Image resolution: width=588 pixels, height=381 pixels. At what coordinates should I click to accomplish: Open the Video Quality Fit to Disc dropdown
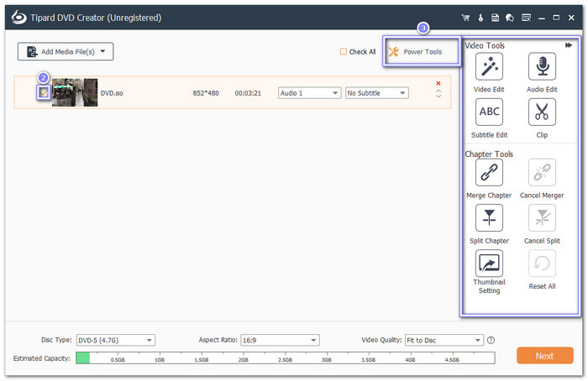pos(444,340)
